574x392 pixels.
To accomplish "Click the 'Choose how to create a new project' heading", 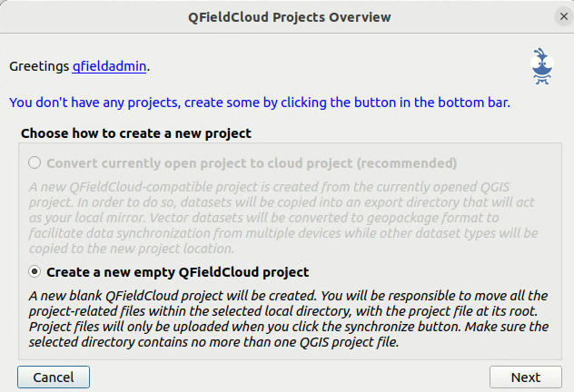I will tap(136, 133).
